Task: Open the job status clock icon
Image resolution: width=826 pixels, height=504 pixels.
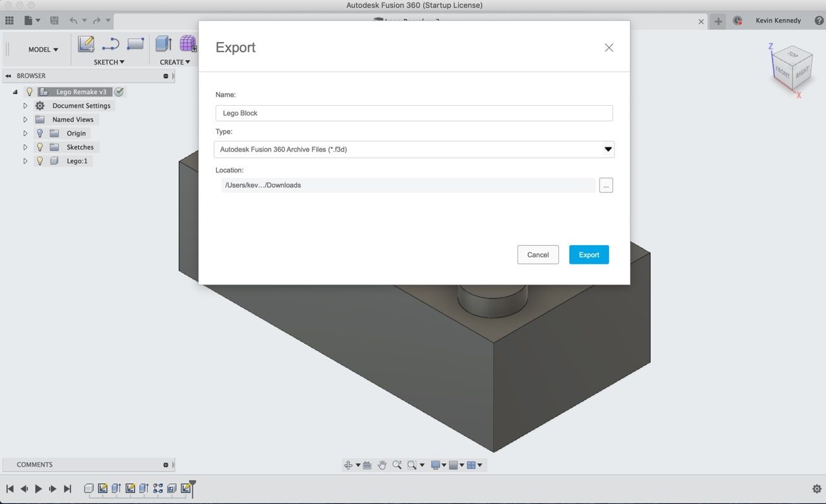Action: pos(738,21)
